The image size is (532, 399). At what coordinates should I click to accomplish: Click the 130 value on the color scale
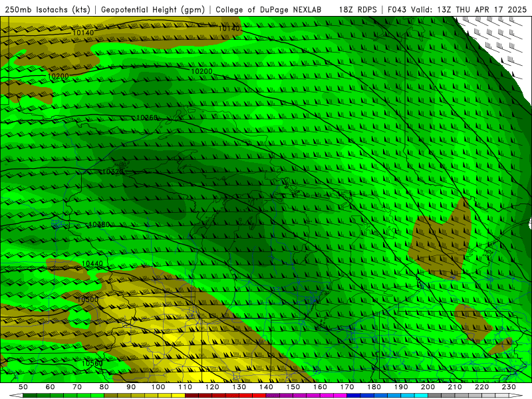point(239,387)
